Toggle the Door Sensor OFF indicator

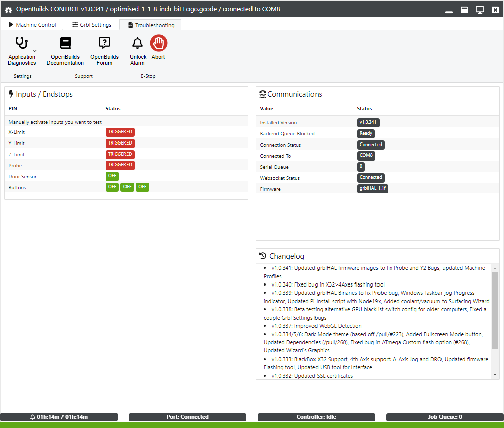(112, 176)
